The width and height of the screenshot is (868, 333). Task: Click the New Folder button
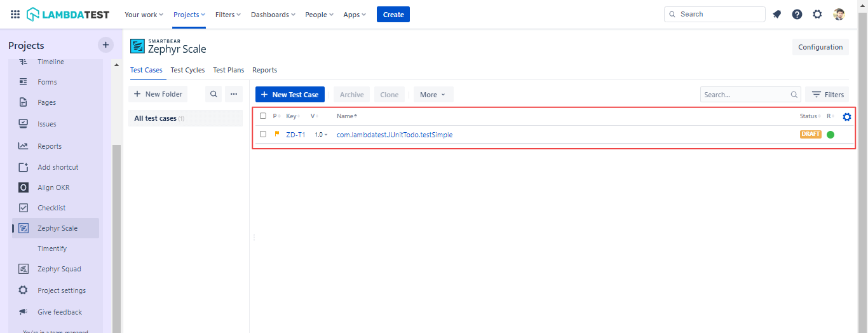pos(158,94)
